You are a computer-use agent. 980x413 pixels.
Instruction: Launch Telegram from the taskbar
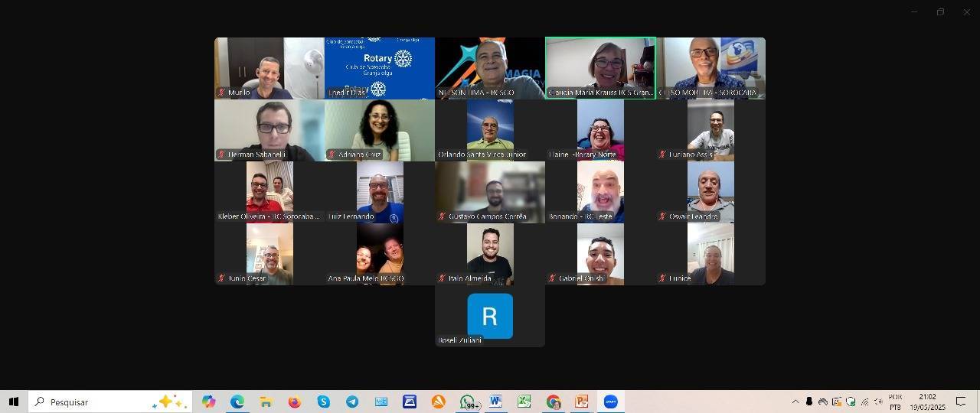[351, 402]
